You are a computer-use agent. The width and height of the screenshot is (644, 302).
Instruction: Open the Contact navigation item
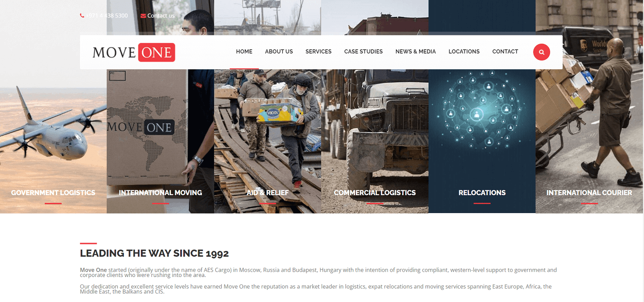pos(505,51)
